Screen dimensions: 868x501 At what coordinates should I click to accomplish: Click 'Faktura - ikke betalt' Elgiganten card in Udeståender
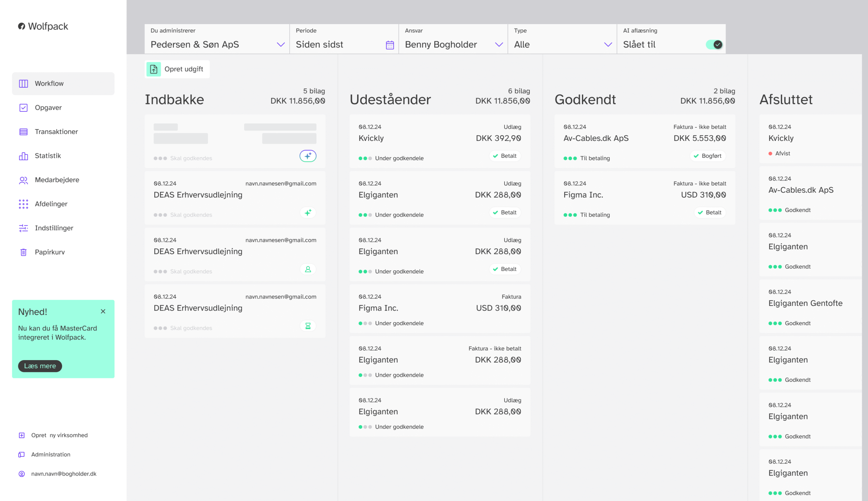click(x=440, y=361)
